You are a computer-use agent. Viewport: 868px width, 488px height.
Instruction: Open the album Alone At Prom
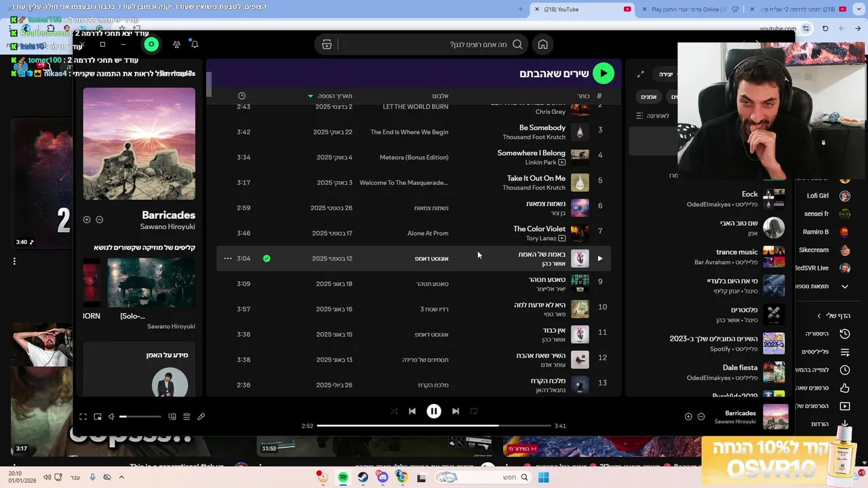[x=428, y=233]
